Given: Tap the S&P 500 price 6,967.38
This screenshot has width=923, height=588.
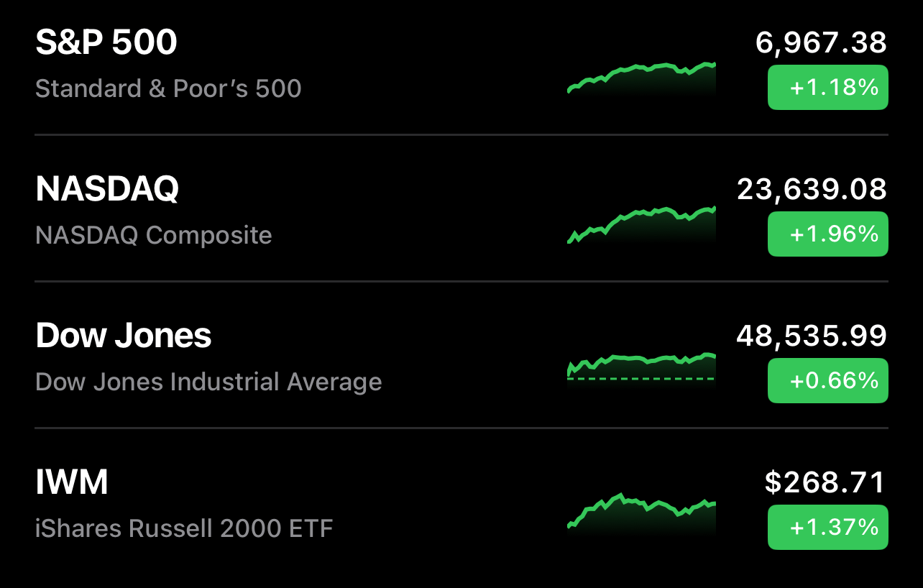Looking at the screenshot, I should tap(821, 43).
